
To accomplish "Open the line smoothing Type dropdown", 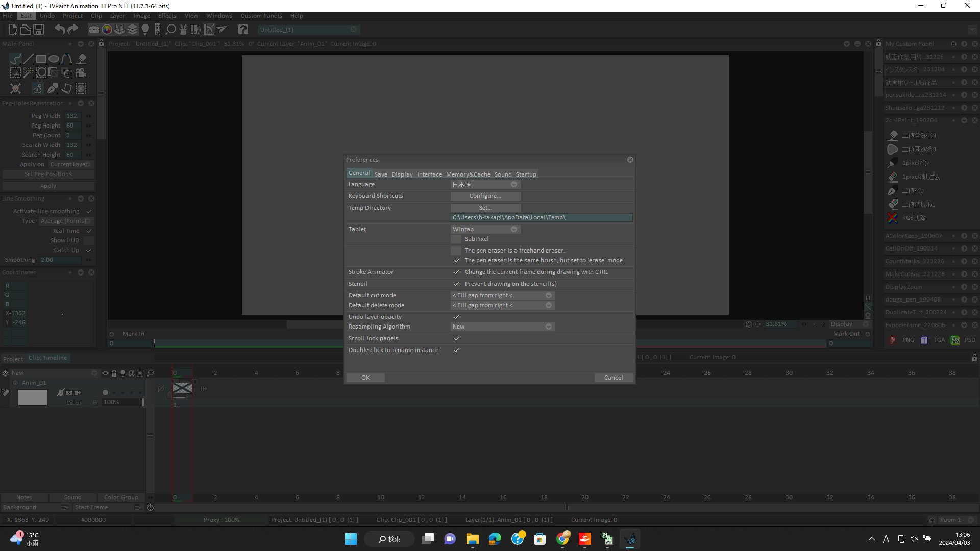I will click(66, 221).
